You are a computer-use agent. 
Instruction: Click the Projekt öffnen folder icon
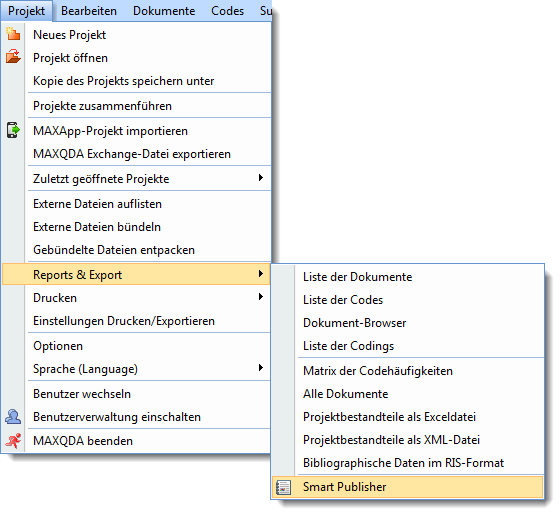(x=13, y=57)
